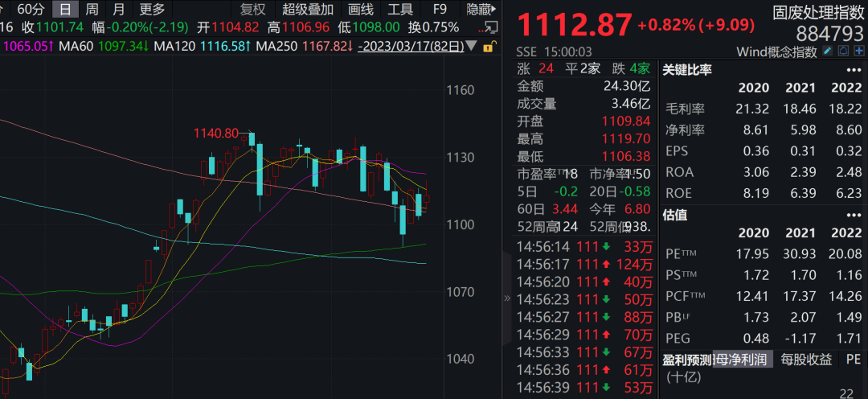This screenshot has height=399, width=868.
Task: Click the blue plus add-to-watchlist icon
Action: [859, 51]
